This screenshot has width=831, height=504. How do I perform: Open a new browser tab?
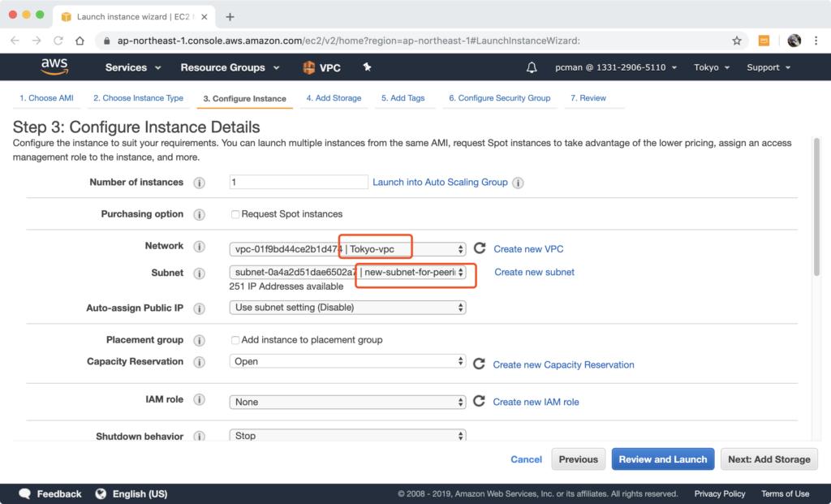pyautogui.click(x=230, y=17)
